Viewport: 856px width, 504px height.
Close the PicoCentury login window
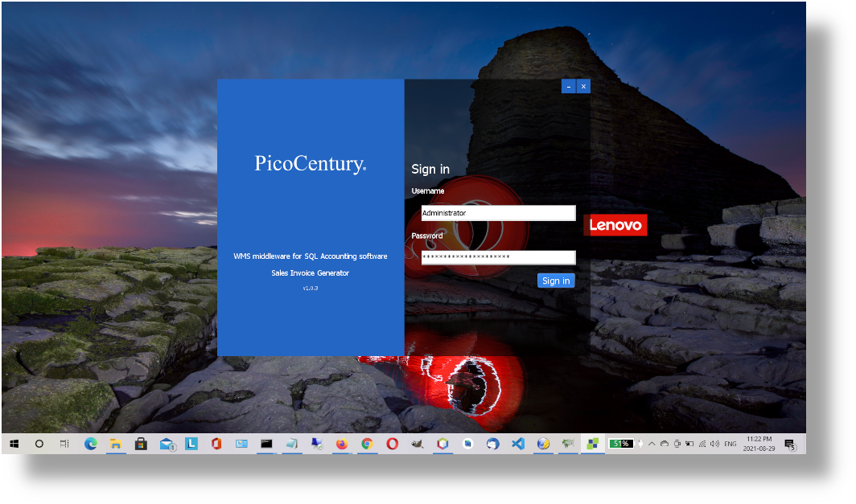[x=583, y=86]
